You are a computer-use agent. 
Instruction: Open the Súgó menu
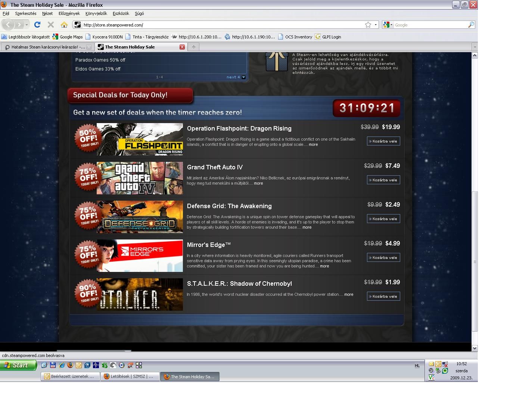point(139,13)
